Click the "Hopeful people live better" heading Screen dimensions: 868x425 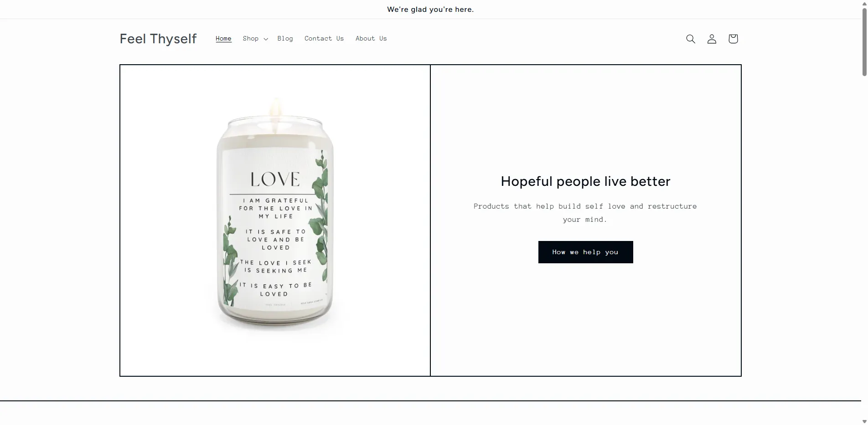585,181
